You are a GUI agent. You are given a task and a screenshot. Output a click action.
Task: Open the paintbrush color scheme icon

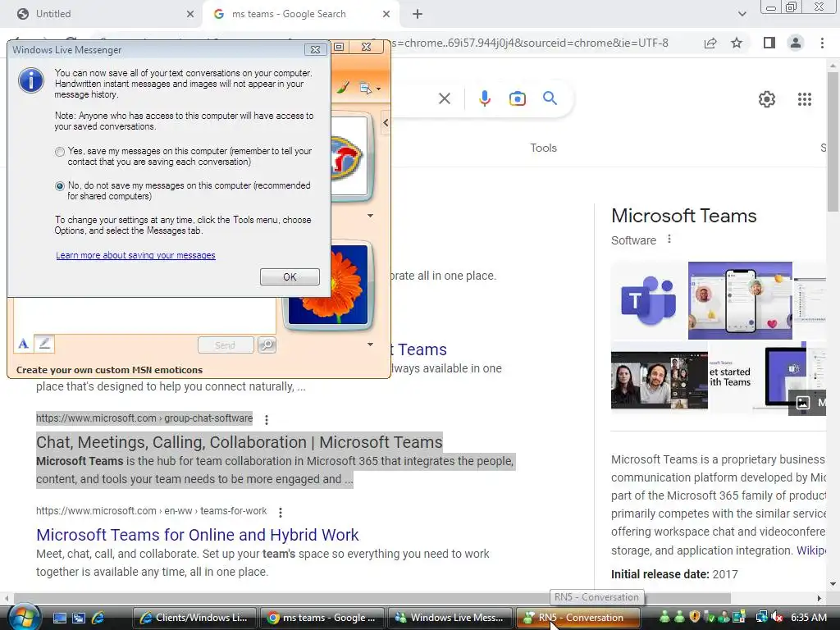pyautogui.click(x=343, y=87)
